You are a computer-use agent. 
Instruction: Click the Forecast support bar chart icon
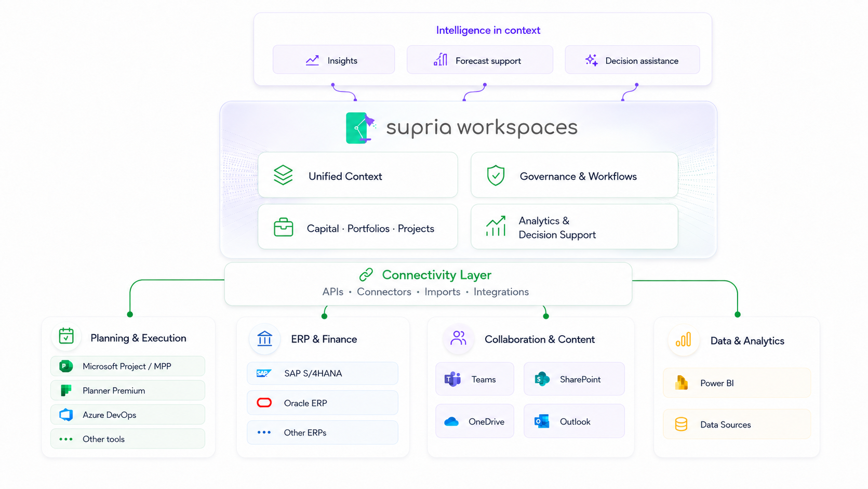coord(440,60)
